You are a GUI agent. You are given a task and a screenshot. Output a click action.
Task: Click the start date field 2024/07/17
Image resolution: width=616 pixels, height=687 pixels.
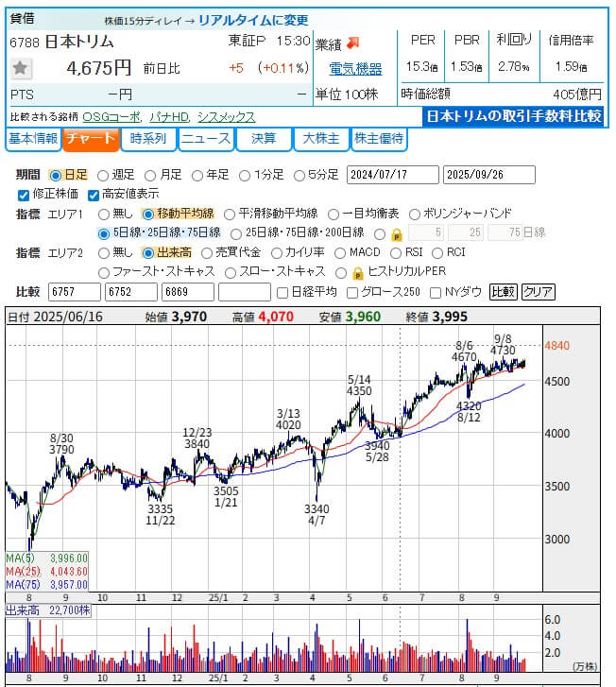[x=392, y=175]
